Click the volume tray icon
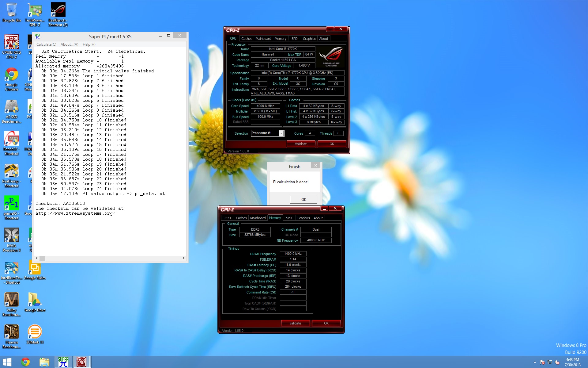Viewport: 588px width, 368px height. pyautogui.click(x=557, y=362)
